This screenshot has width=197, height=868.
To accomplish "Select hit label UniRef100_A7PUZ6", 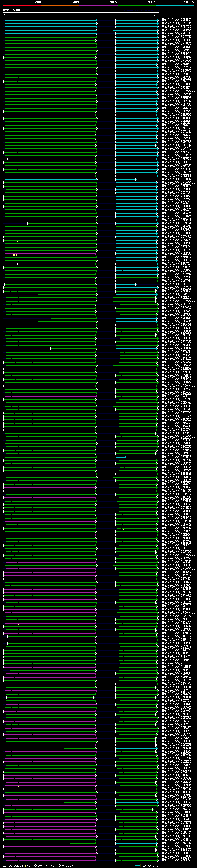I will point(177,186).
